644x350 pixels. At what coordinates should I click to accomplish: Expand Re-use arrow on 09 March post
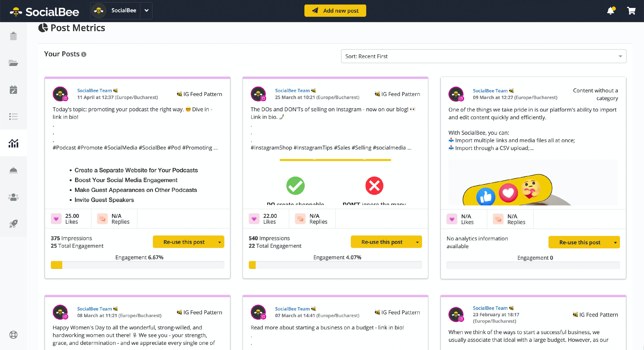coord(615,242)
